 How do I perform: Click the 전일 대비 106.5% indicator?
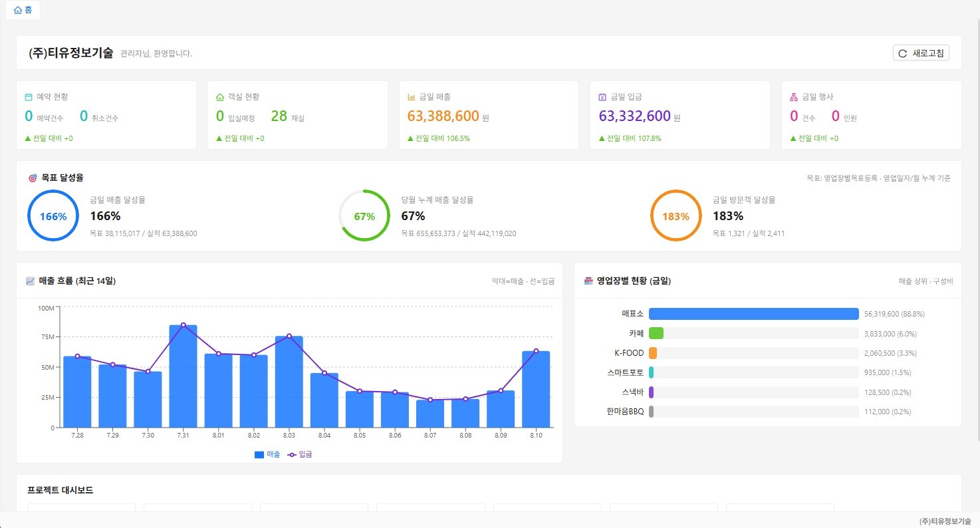point(439,138)
